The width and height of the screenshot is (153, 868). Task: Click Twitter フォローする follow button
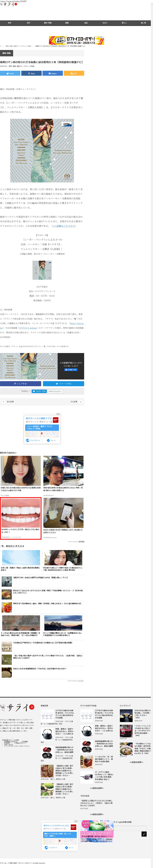point(39,391)
